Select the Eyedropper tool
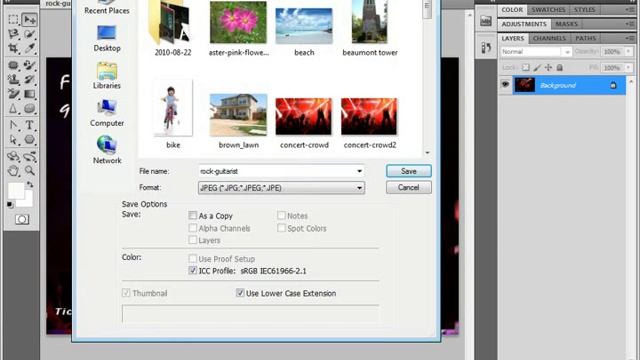Viewport: 640px width, 360px height. (x=29, y=48)
